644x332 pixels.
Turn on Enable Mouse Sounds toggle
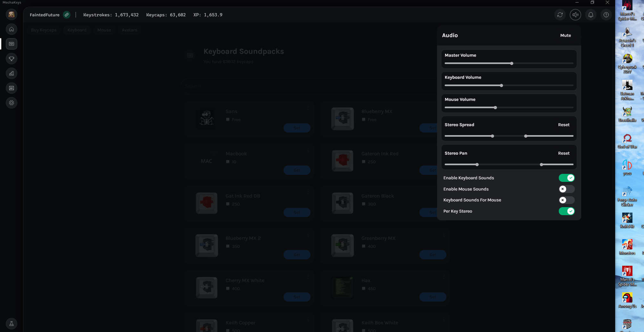(566, 189)
